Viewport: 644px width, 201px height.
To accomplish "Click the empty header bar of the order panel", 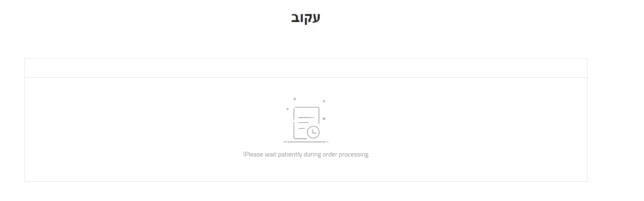I will click(306, 68).
